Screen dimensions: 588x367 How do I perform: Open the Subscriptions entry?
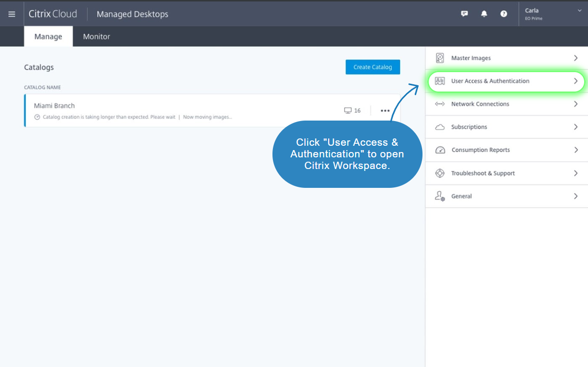(507, 127)
